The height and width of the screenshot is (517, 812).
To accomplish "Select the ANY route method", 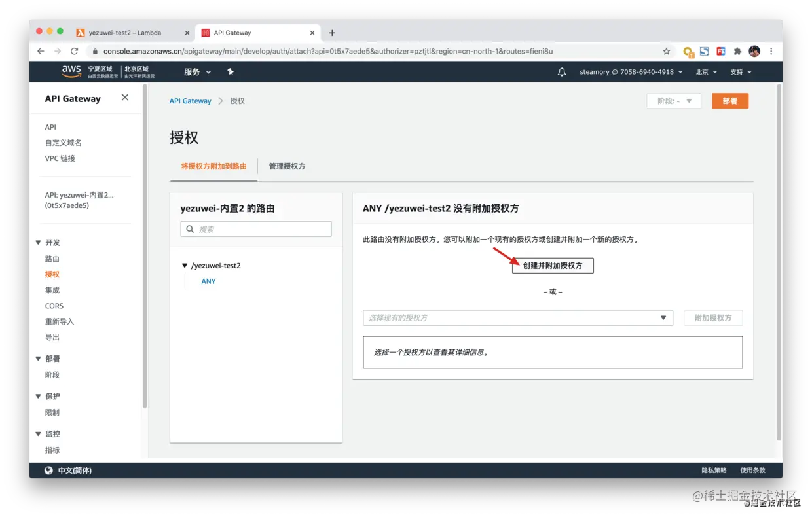I will coord(208,281).
